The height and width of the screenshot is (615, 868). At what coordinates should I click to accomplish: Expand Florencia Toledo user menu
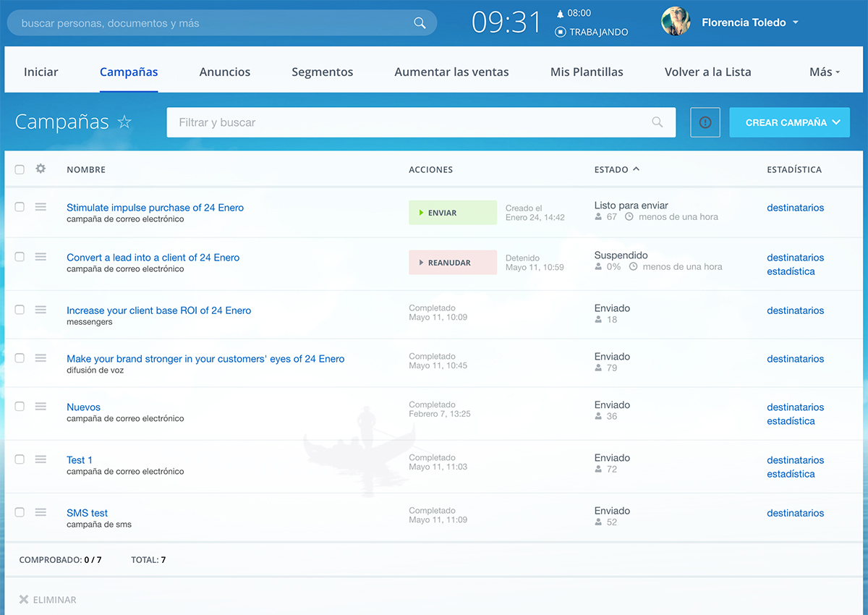(795, 22)
